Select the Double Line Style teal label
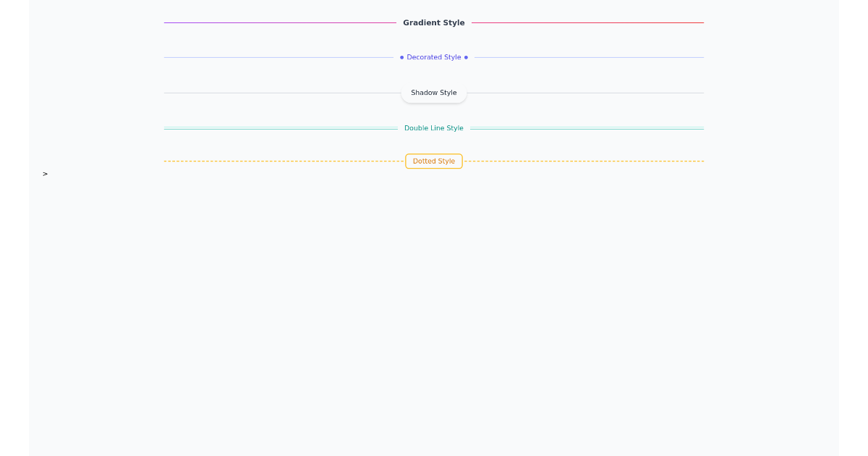Viewport: 868px width, 456px height. [434, 128]
